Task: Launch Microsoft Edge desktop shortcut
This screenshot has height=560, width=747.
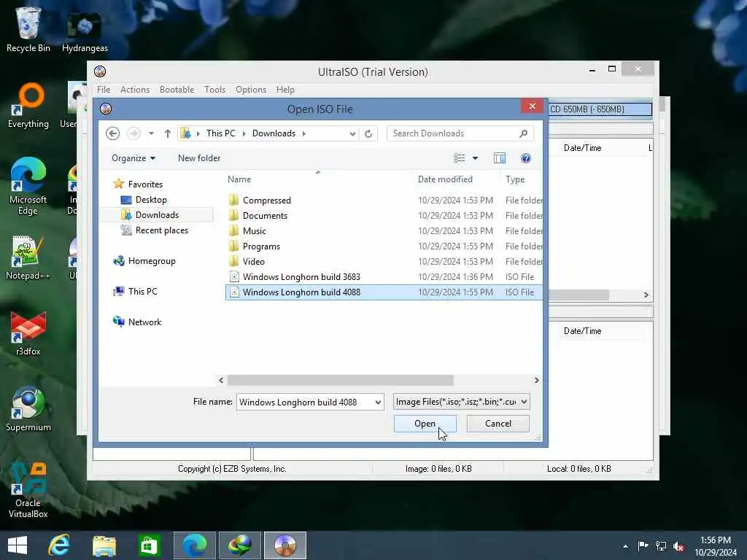Action: [x=28, y=186]
